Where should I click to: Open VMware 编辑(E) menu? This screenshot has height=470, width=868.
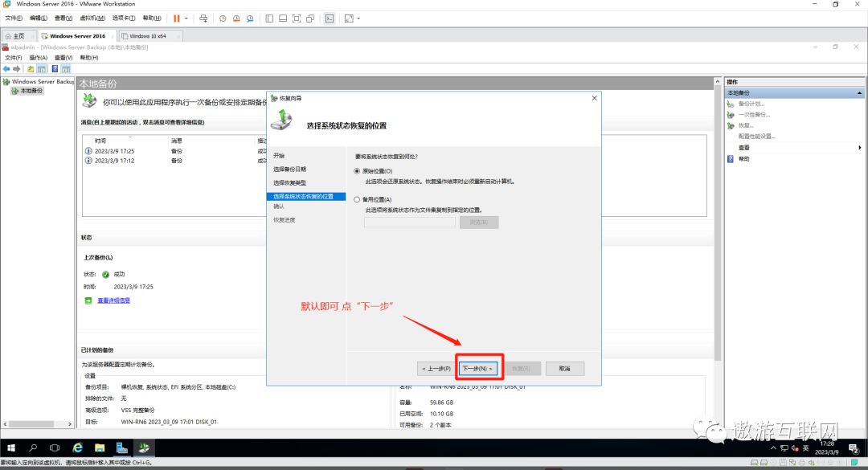pos(39,18)
